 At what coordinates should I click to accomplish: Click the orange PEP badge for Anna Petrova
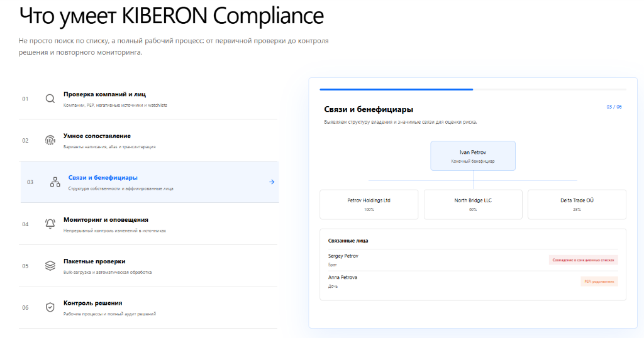click(x=599, y=281)
